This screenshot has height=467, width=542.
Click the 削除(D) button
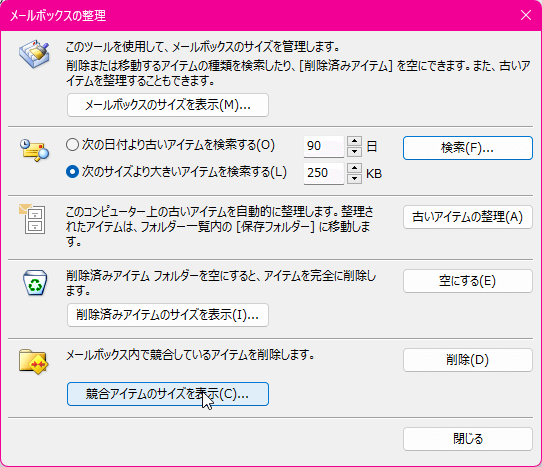point(468,360)
